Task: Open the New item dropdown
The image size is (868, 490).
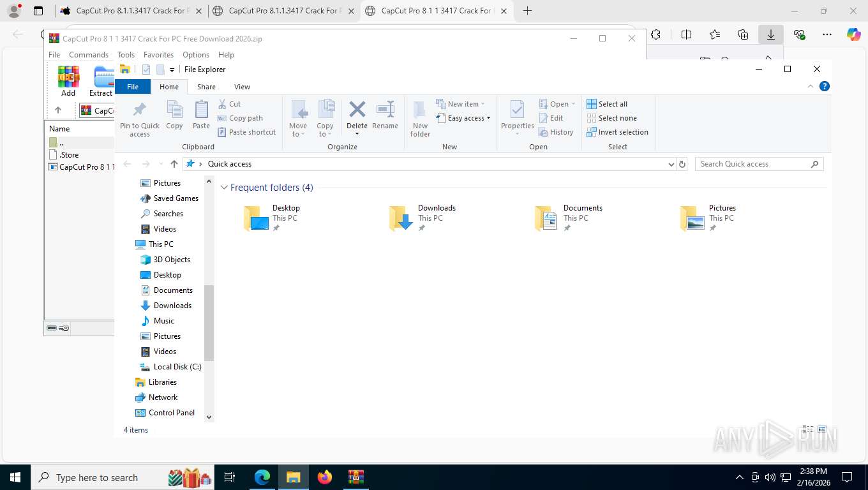Action: coord(460,104)
